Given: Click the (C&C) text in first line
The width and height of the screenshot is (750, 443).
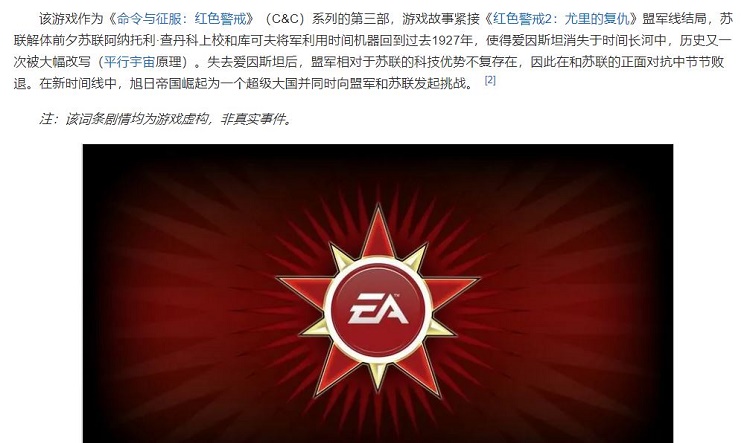Looking at the screenshot, I should tap(284, 19).
